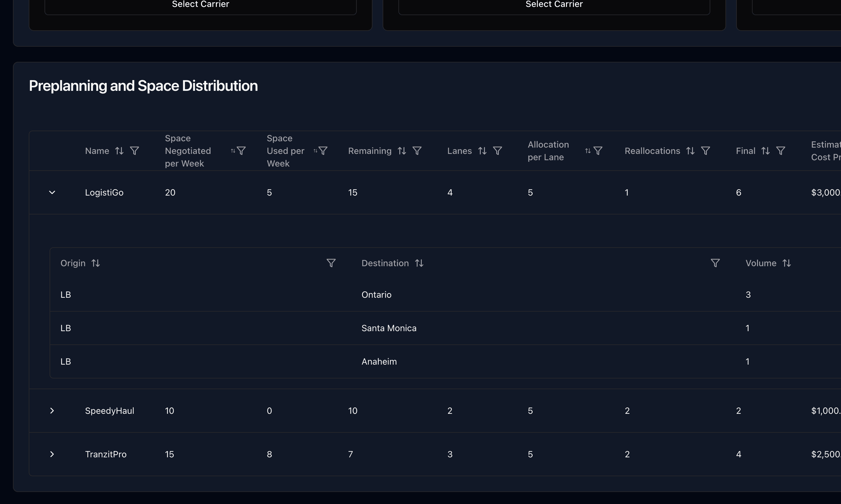Image resolution: width=841 pixels, height=504 pixels.
Task: Open the Origin filter funnel
Action: (331, 263)
